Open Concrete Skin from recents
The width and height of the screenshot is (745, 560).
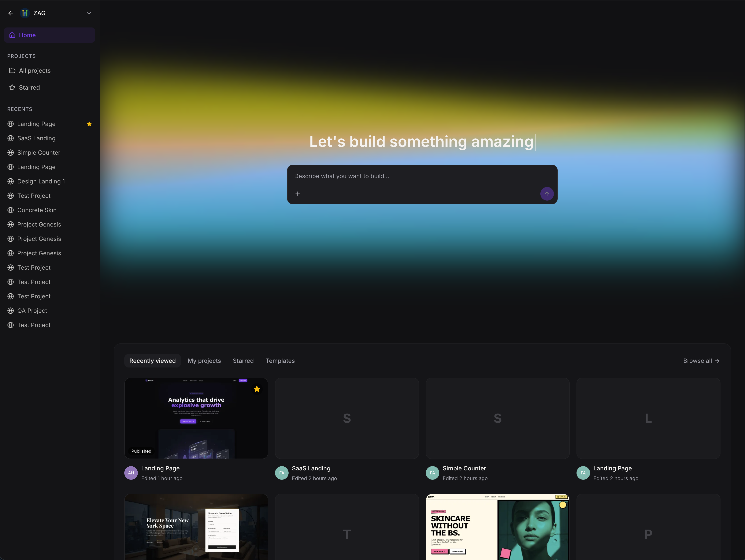tap(37, 210)
